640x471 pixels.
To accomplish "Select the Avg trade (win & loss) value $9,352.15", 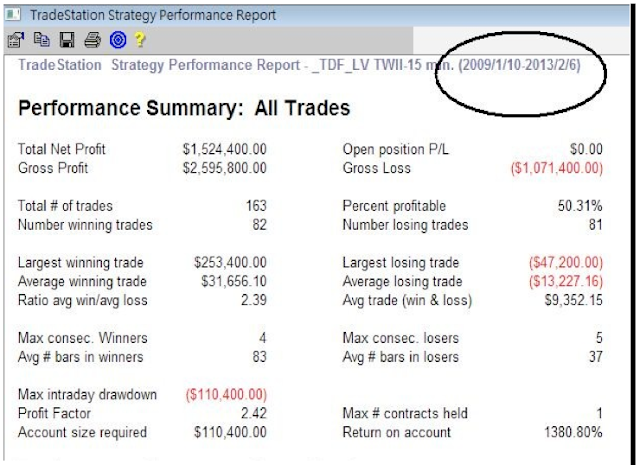I will pos(571,301).
